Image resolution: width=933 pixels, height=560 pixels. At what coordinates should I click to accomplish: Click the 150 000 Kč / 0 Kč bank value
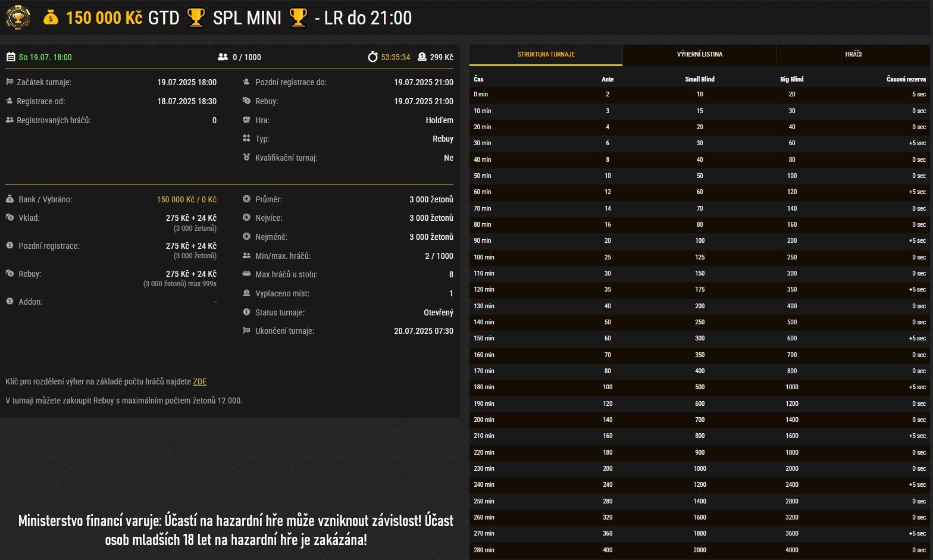click(x=187, y=199)
